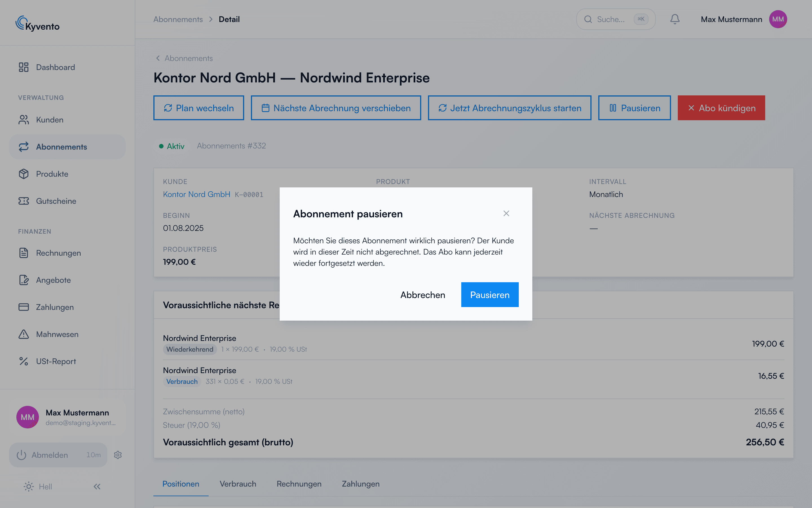The height and width of the screenshot is (508, 812).
Task: Click the Abmelden logout button
Action: click(58, 455)
